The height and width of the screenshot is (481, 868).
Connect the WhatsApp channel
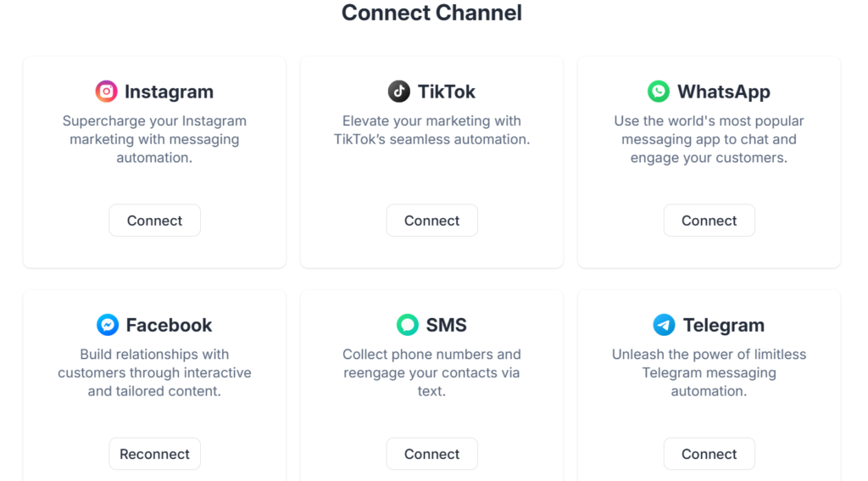click(709, 221)
